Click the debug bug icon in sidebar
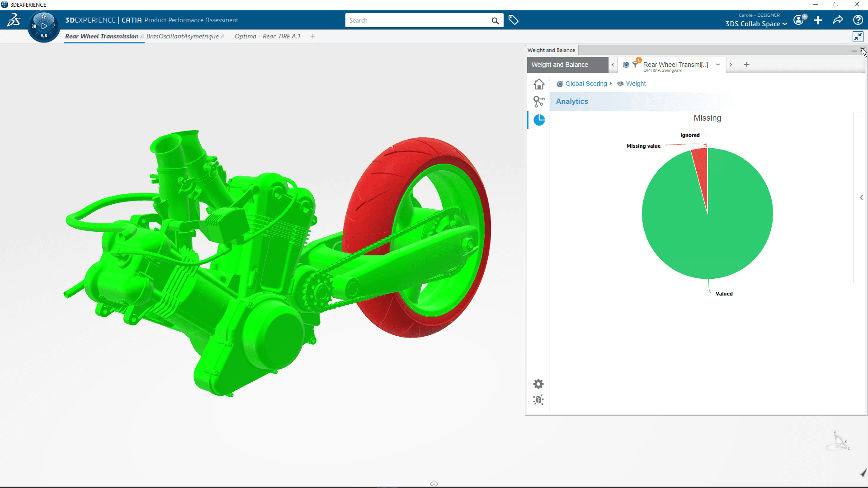Viewport: 868px width, 488px height. [538, 400]
